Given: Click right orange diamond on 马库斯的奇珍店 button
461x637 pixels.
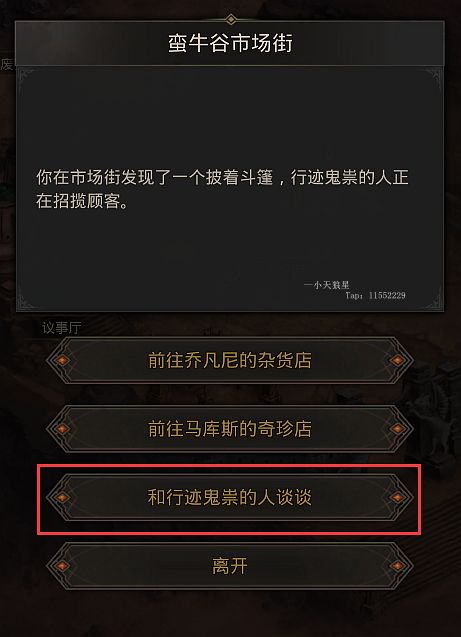Looking at the screenshot, I should click(x=397, y=429).
